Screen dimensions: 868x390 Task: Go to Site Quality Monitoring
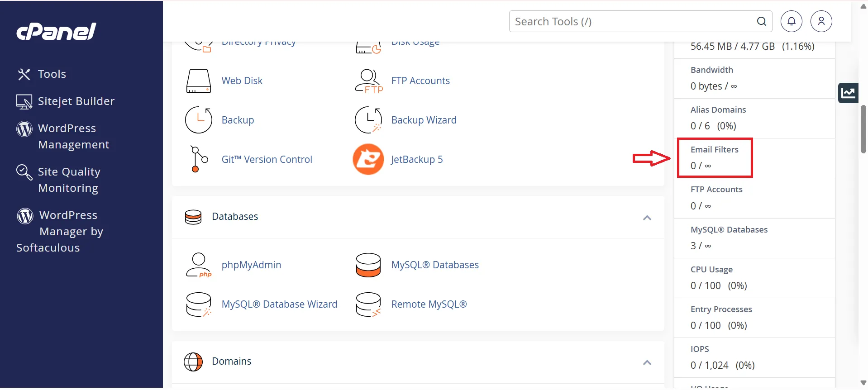(68, 180)
